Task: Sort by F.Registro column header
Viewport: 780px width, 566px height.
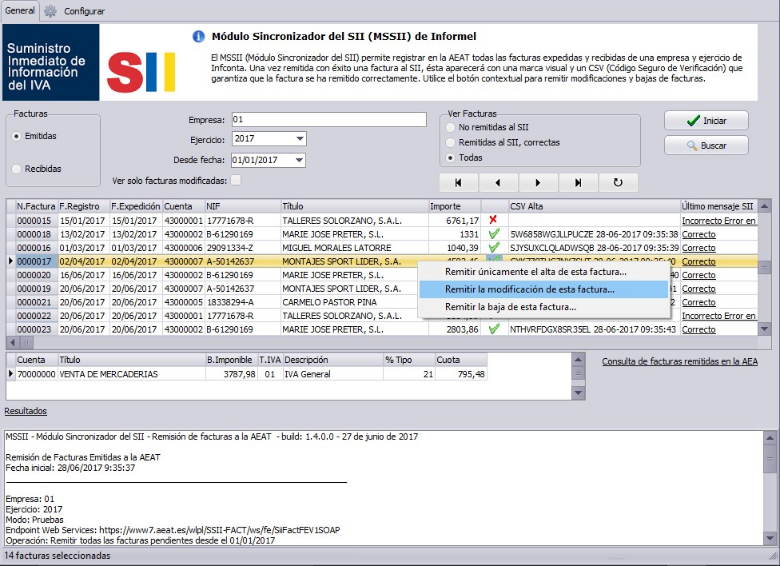Action: pyautogui.click(x=84, y=206)
